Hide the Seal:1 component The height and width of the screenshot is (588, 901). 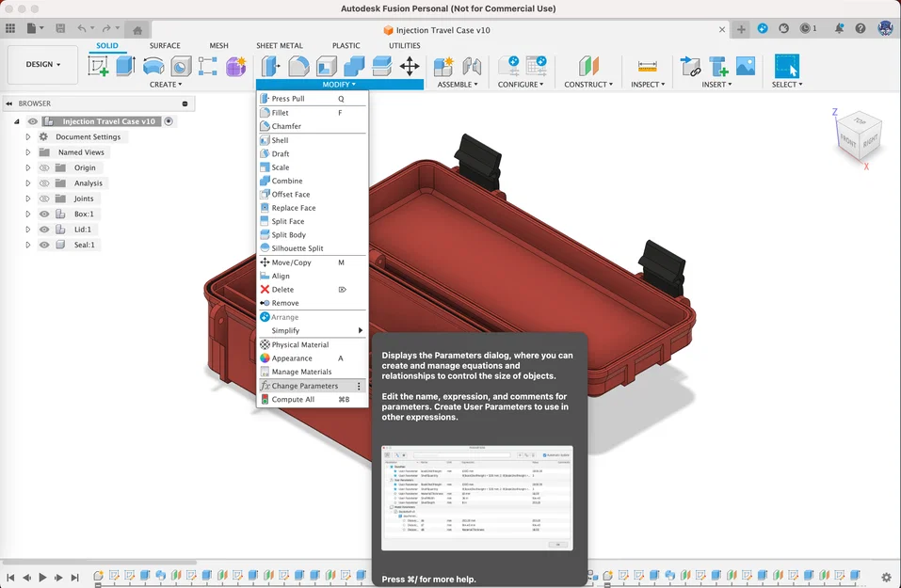44,245
